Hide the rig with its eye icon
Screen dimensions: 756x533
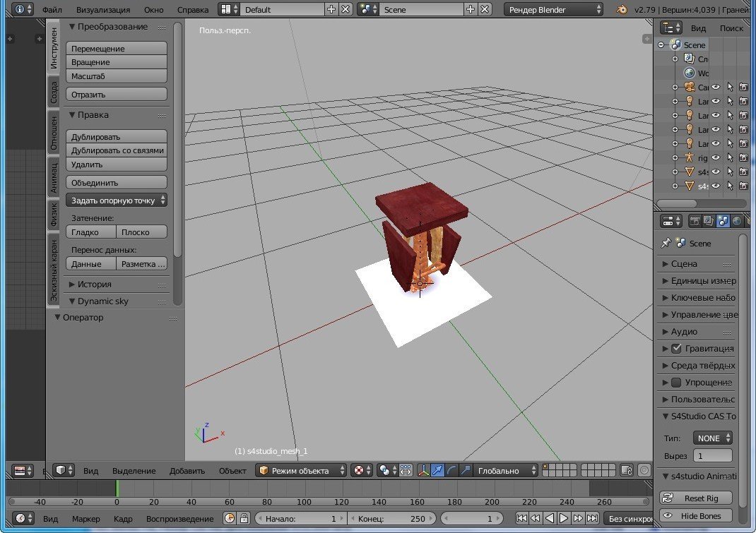tap(716, 157)
